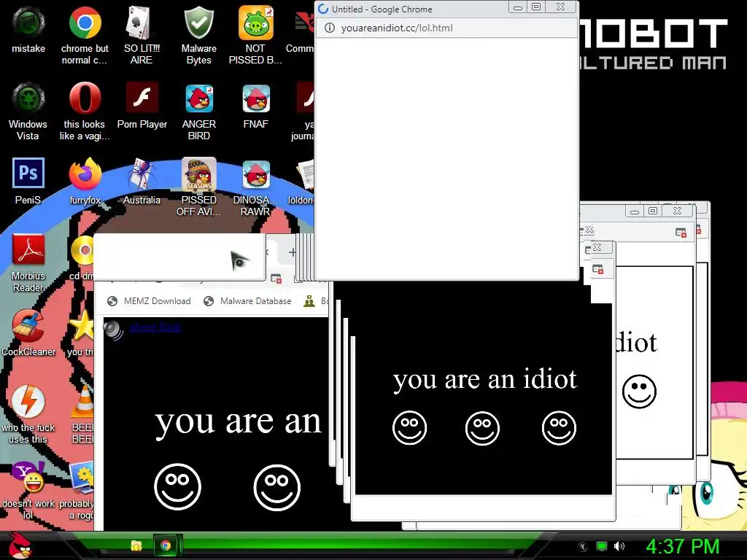Viewport: 747px width, 560px height.
Task: Click the right smiley in the middle popup
Action: pos(560,427)
